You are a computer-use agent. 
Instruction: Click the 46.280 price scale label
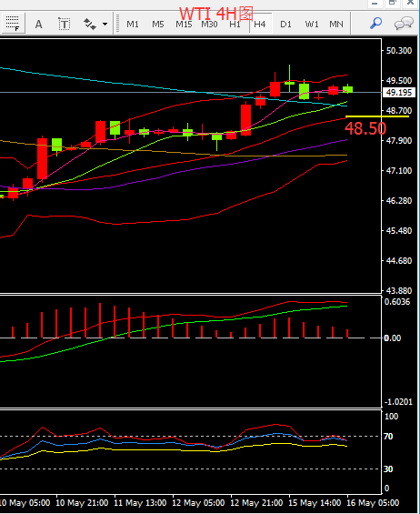tap(399, 200)
